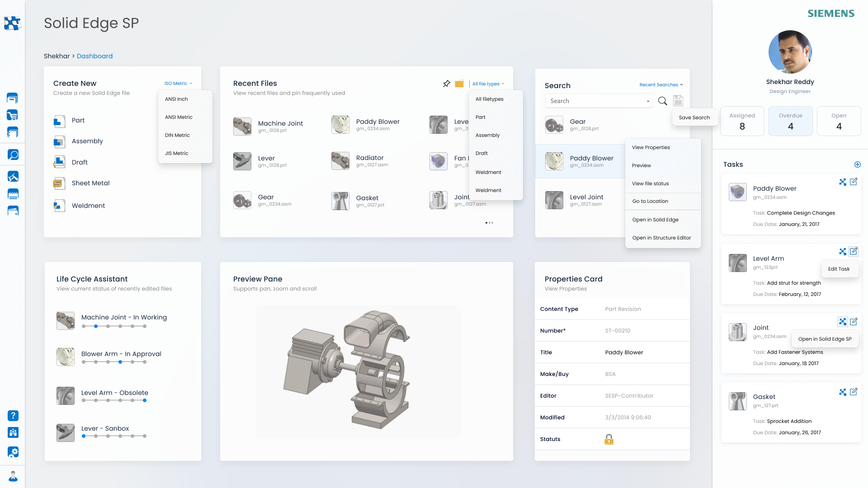Screen dimensions: 868x488
Task: Open the Open tasks counter card
Action: tap(839, 121)
